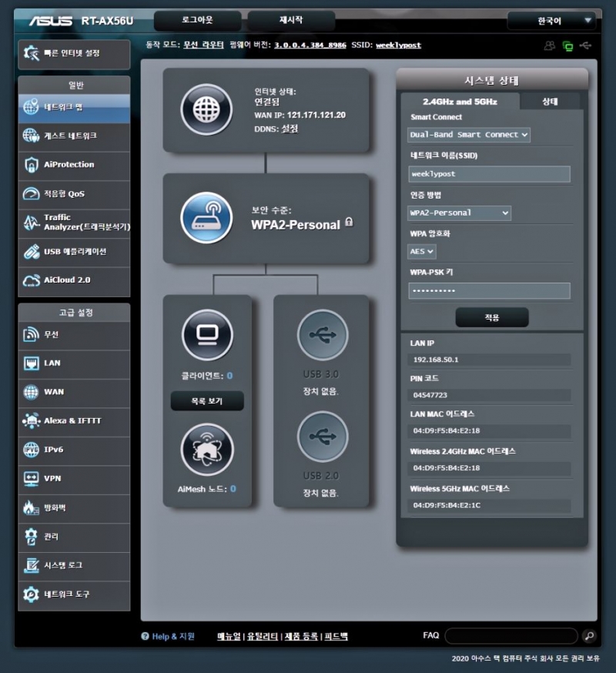
Task: Open the 무선 라우터 operation mode link
Action: click(203, 45)
